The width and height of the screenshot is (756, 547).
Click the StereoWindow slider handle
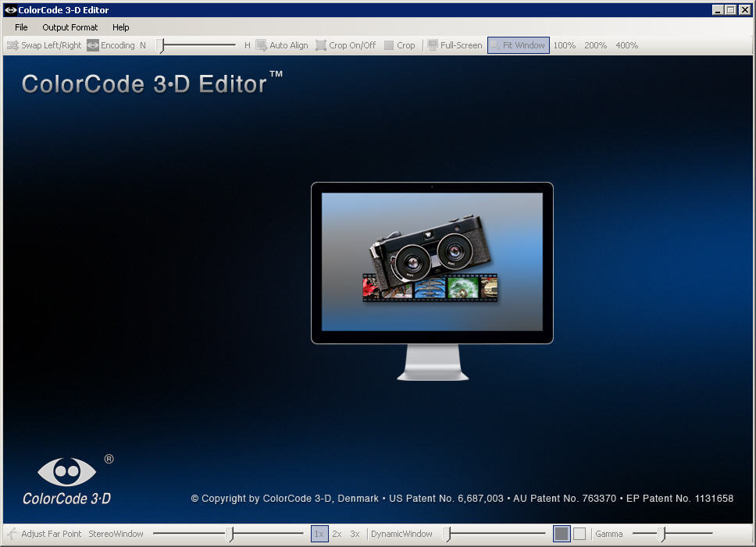[x=231, y=534]
